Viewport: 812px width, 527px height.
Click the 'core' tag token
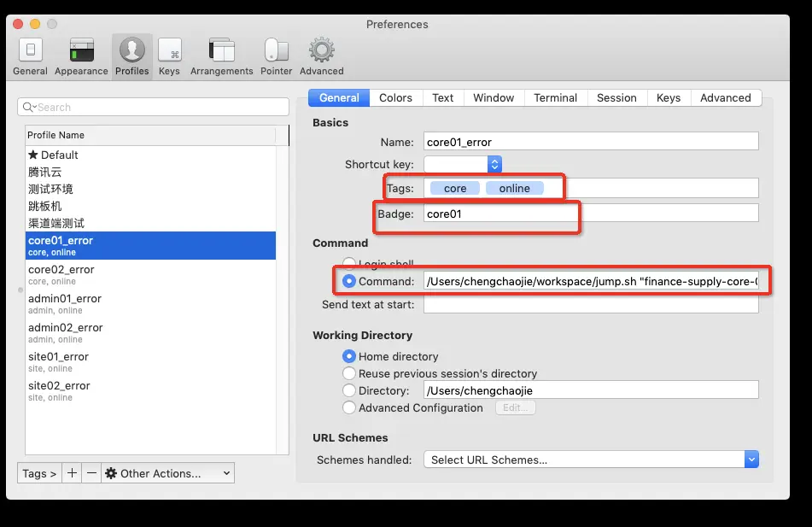tap(455, 189)
